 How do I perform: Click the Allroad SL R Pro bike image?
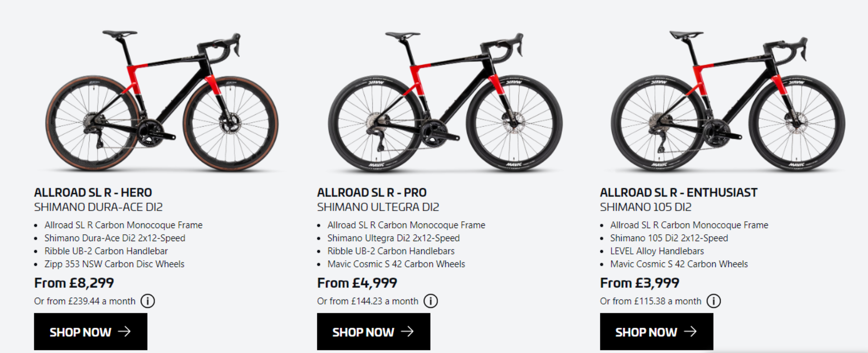(445, 101)
